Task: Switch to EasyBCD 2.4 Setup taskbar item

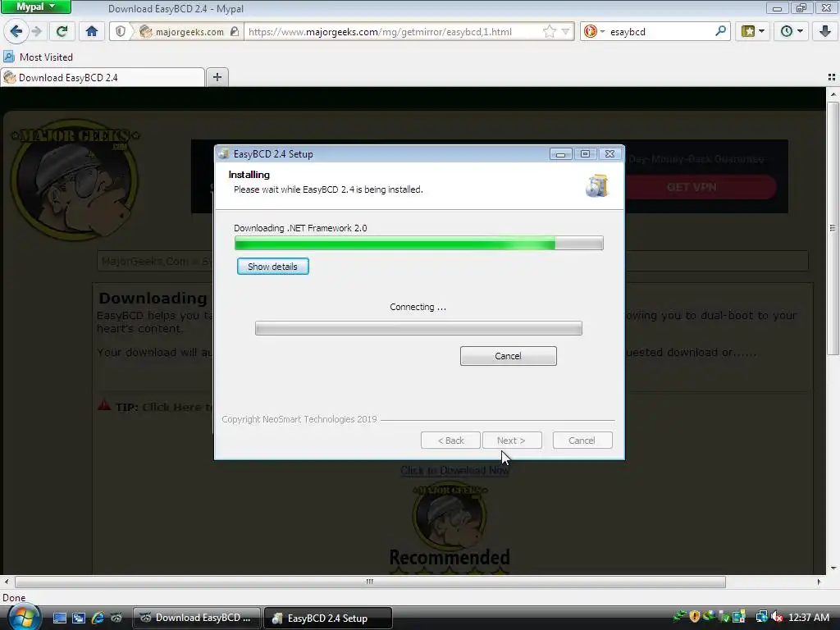Action: pyautogui.click(x=328, y=619)
